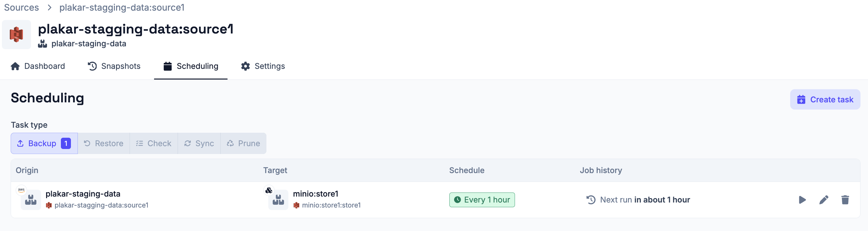Click the job history clock icon
The height and width of the screenshot is (231, 868).
click(591, 200)
